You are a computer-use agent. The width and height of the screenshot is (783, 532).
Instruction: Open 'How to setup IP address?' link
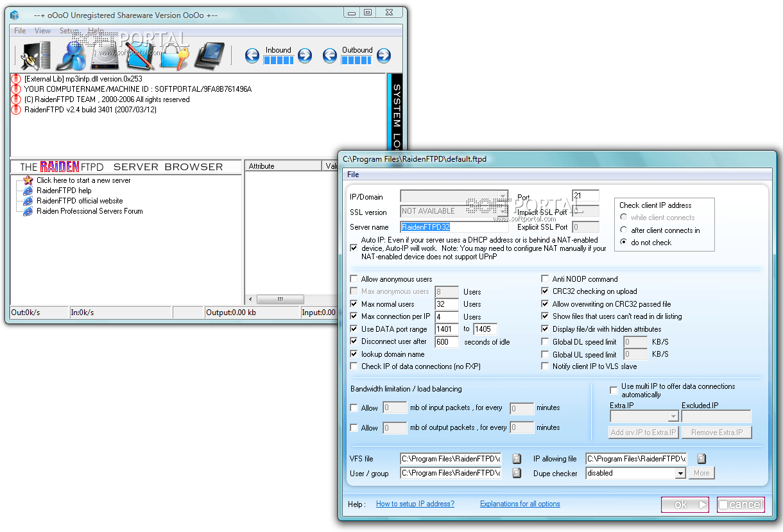tap(415, 504)
